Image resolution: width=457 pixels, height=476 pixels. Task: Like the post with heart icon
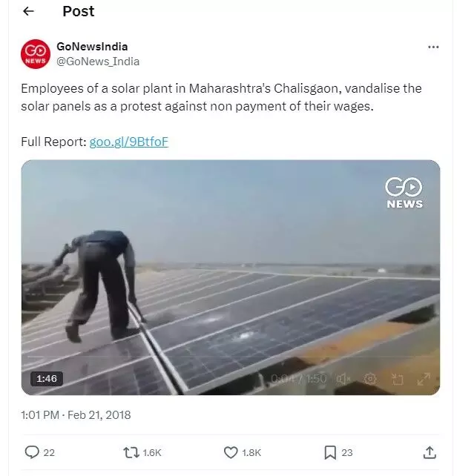(231, 452)
